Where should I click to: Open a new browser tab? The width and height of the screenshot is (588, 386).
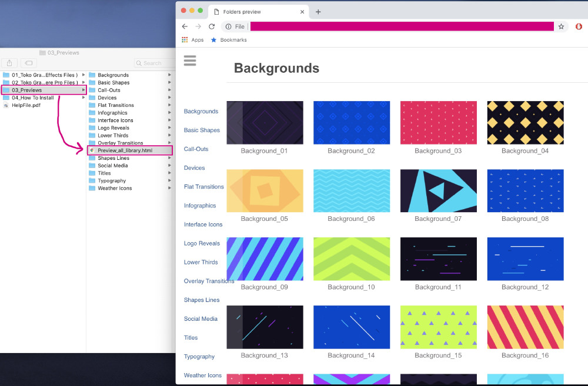click(x=318, y=12)
